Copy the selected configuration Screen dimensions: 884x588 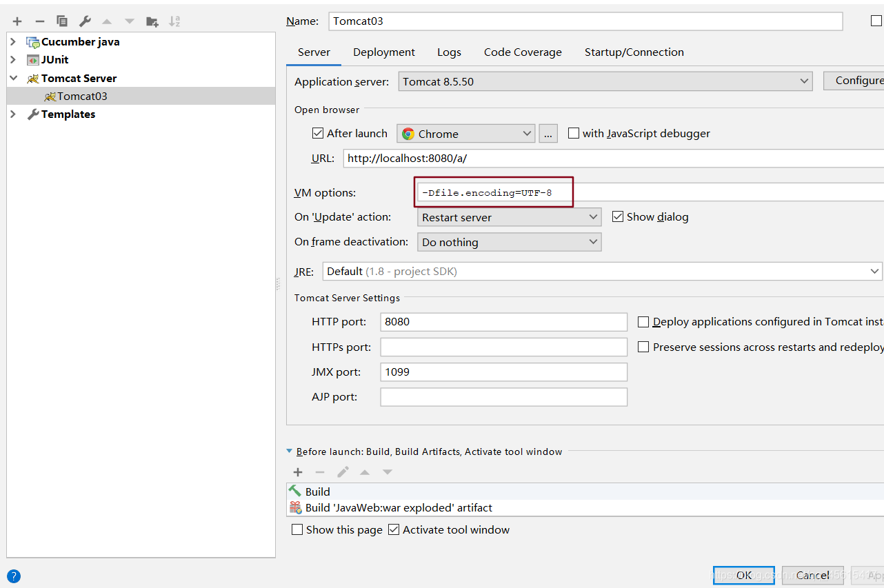[x=62, y=21]
